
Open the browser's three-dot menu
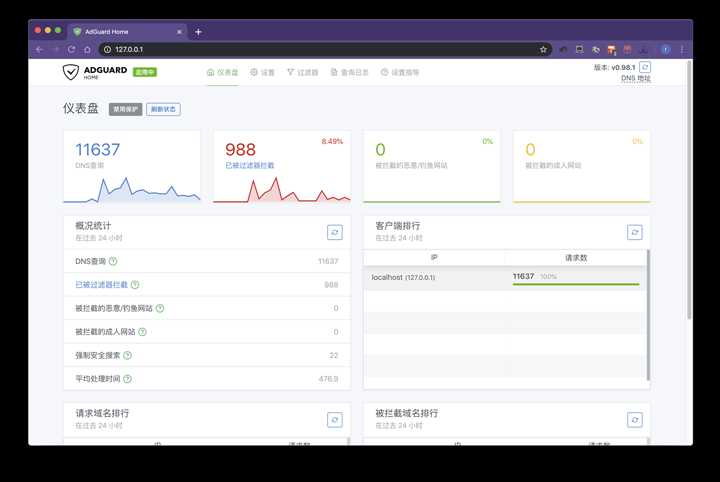coord(682,50)
